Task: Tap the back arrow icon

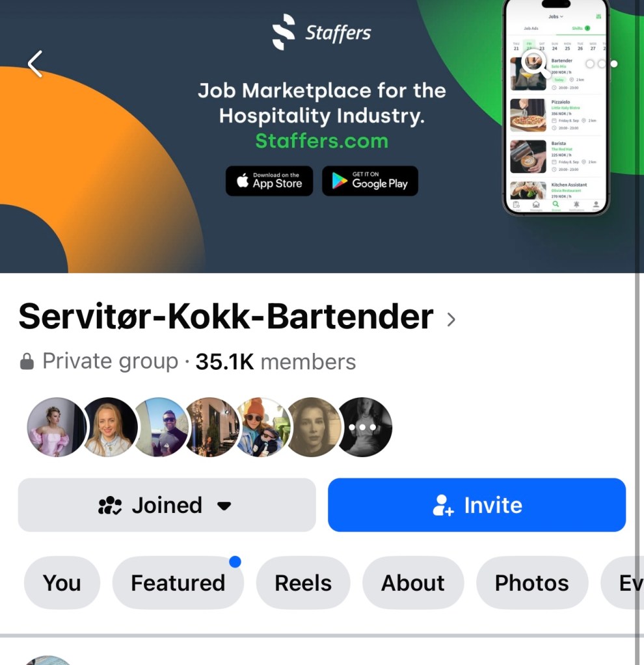Action: tap(35, 64)
